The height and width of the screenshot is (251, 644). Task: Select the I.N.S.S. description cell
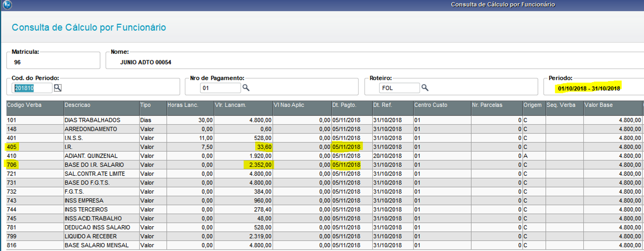coord(102,138)
